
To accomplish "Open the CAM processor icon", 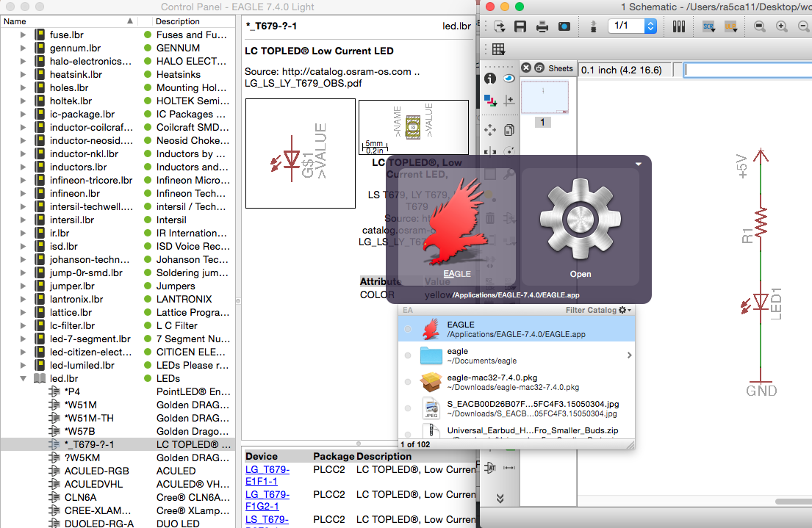I will [564, 26].
